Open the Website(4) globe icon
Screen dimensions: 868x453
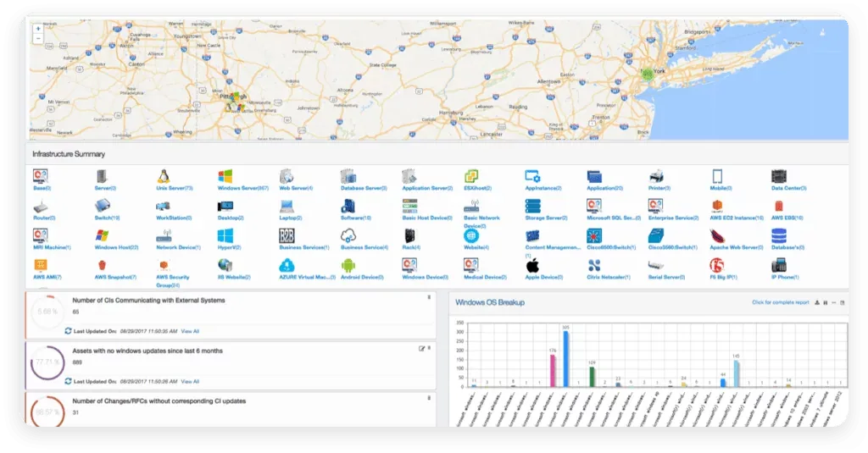click(x=471, y=235)
